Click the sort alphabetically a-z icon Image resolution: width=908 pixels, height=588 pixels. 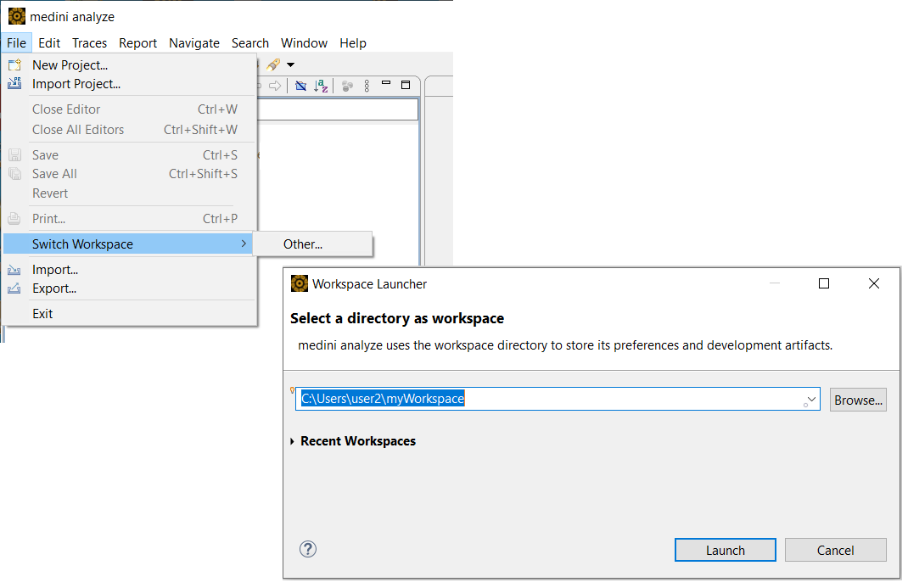(x=321, y=87)
